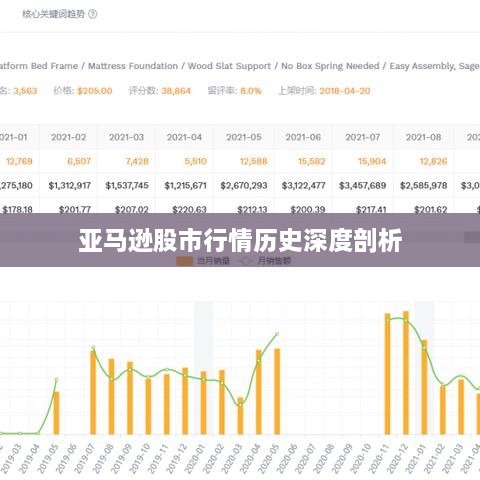Toggle the 当月销量 legend series
Viewport: 480px width, 480px height.
[x=203, y=261]
